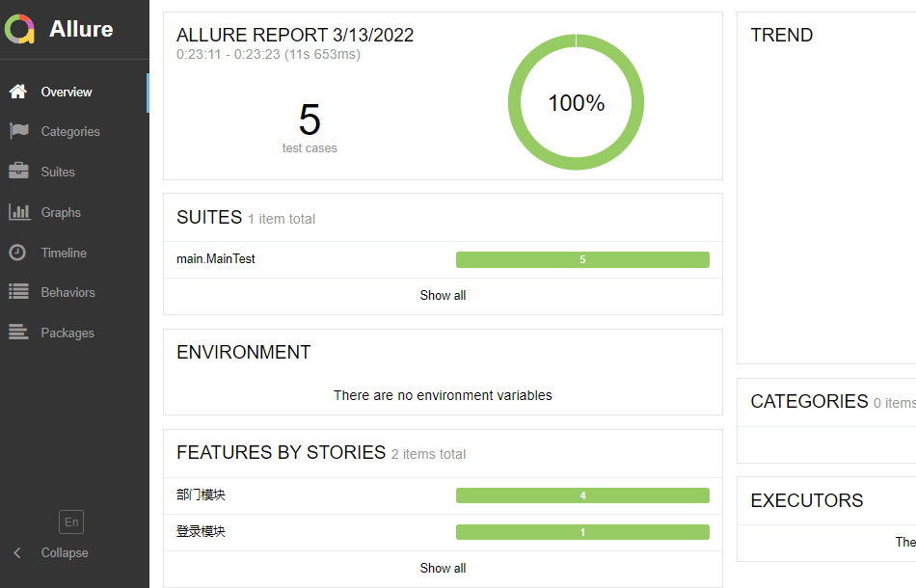This screenshot has height=588, width=916.
Task: Select the Graphs menu label
Action: point(61,212)
